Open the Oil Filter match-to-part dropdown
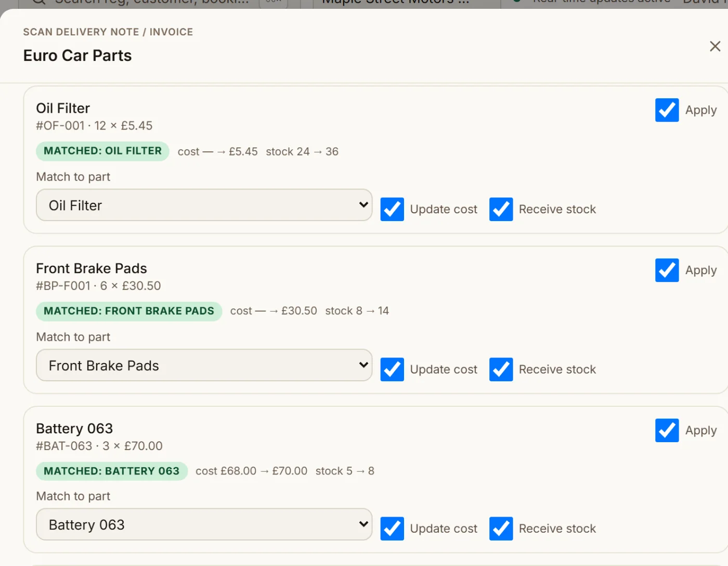 (x=204, y=205)
